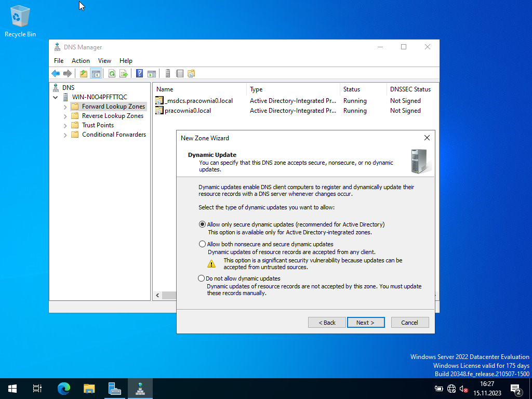The width and height of the screenshot is (532, 399).
Task: Expand Trust Points tree node
Action: [x=65, y=126]
